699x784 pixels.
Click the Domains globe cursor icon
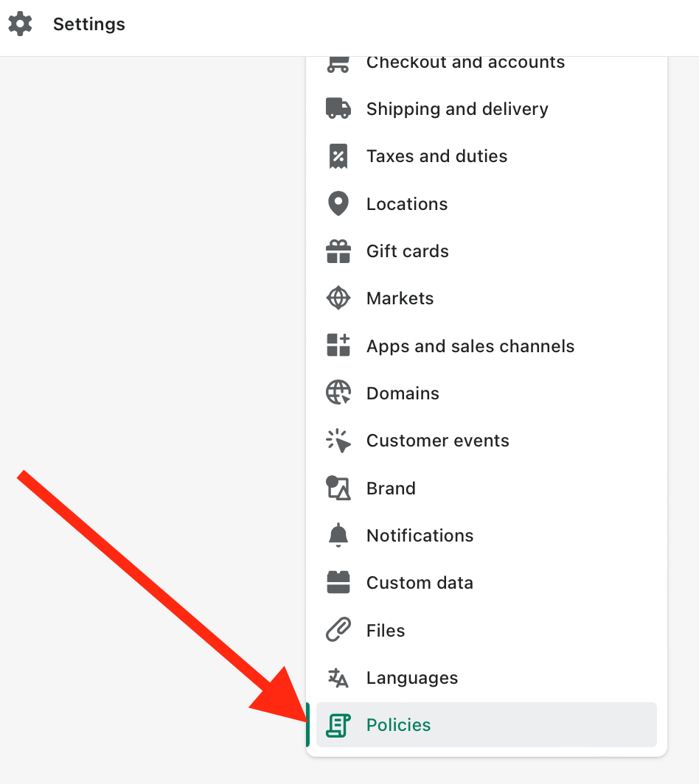[338, 393]
